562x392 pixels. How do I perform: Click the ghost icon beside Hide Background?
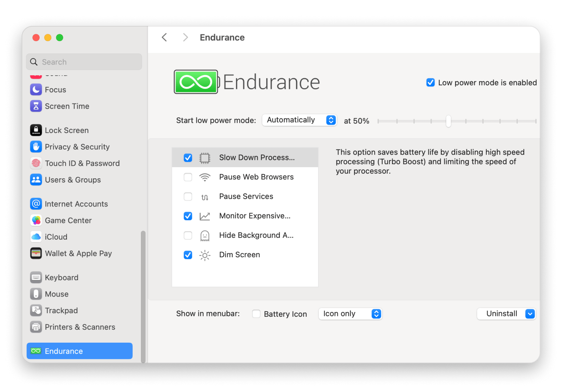pos(205,236)
